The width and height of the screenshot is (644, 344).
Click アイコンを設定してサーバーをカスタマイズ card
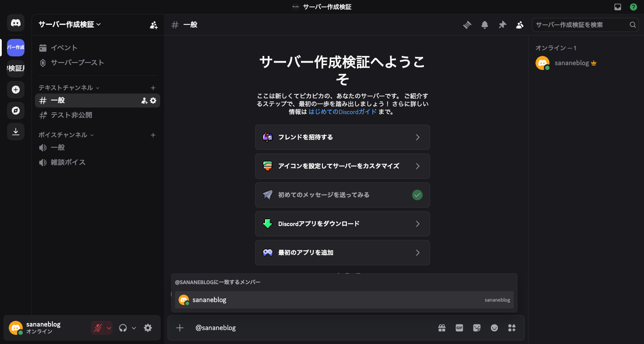click(x=343, y=166)
